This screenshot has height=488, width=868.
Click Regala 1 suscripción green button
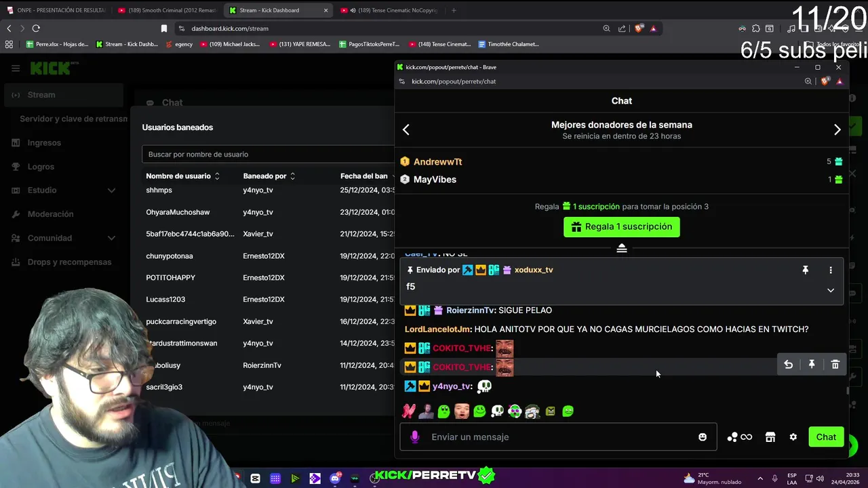tap(622, 226)
